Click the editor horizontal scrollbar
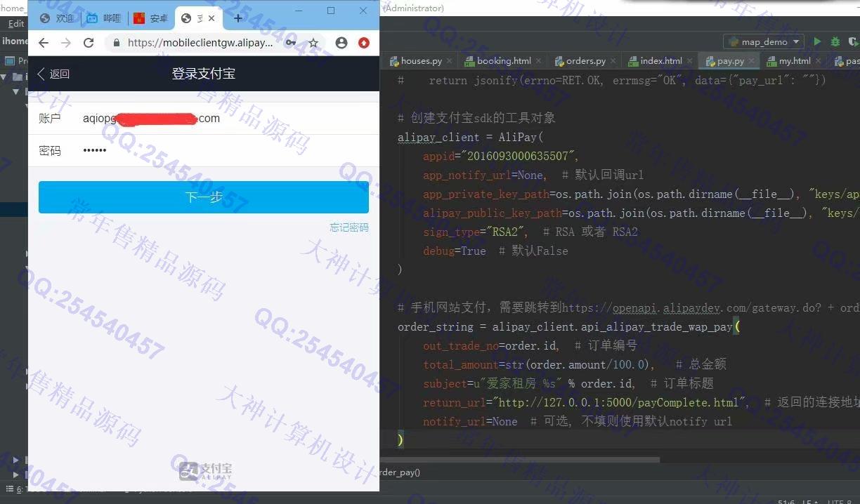The height and width of the screenshot is (504, 860). click(520, 460)
